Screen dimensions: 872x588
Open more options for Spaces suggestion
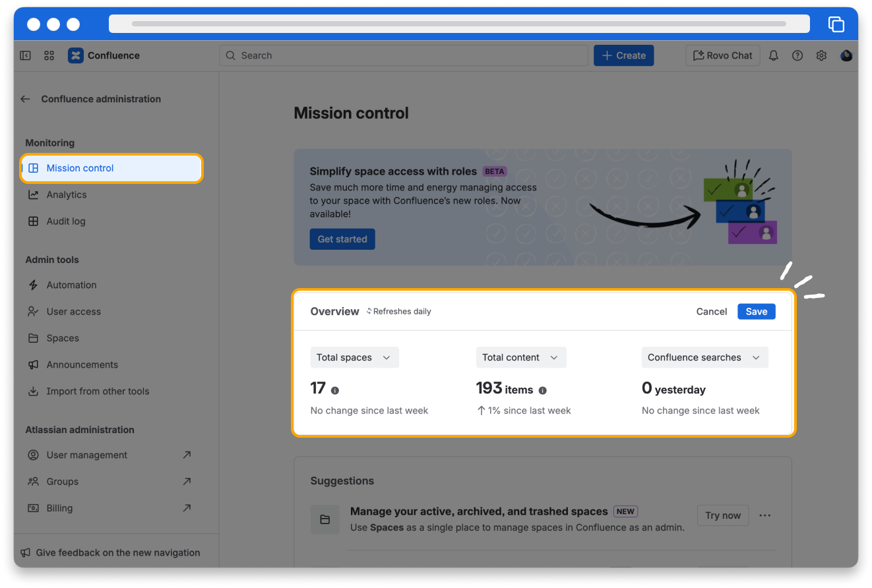765,515
